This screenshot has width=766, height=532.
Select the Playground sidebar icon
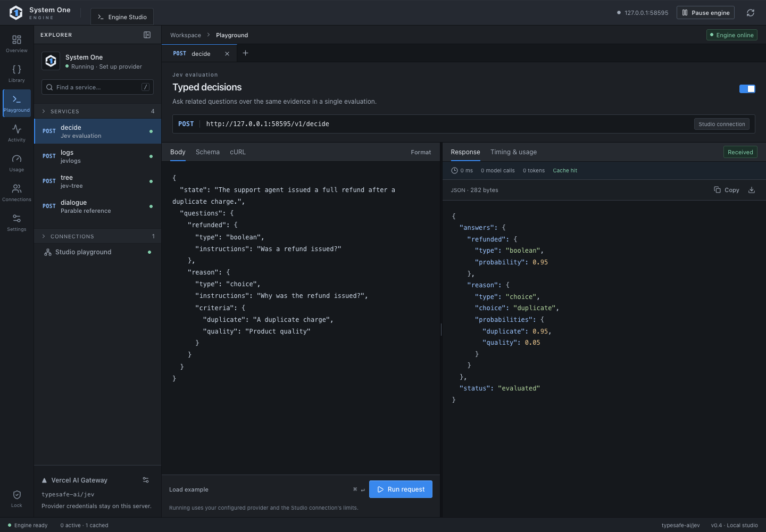[x=16, y=103]
